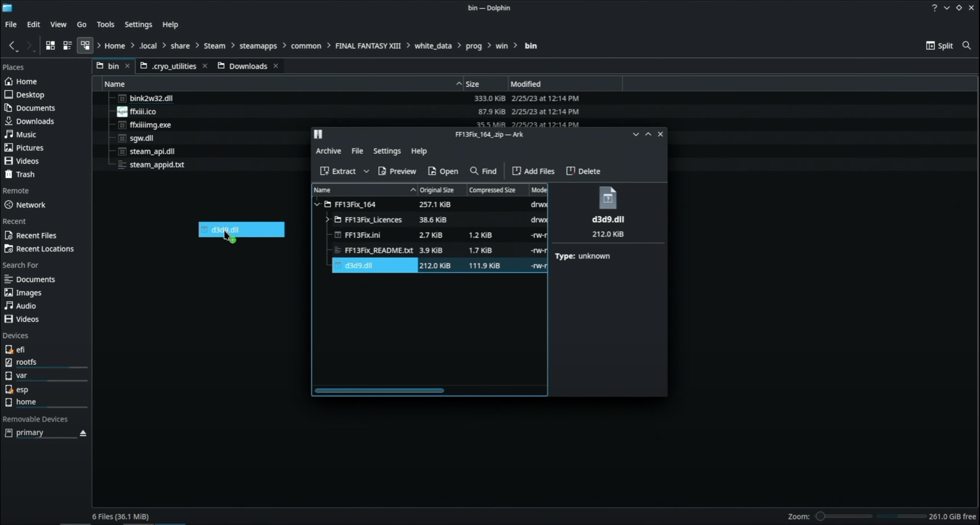Open the Extract dropdown arrow
The width and height of the screenshot is (980, 525).
[x=366, y=171]
